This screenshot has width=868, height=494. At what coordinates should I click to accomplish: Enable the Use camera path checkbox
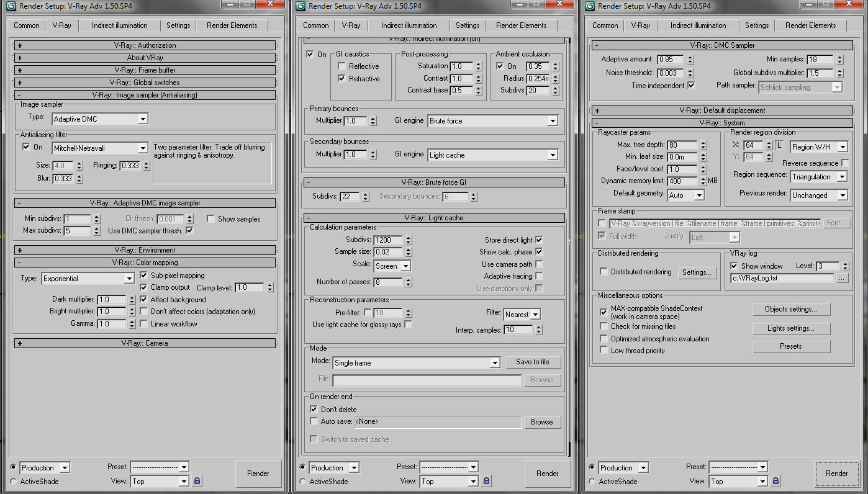tap(539, 264)
